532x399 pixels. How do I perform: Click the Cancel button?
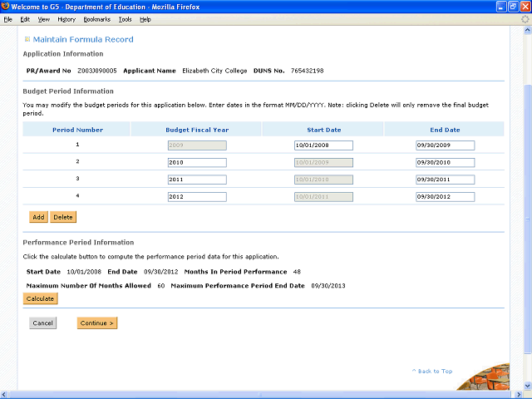pos(43,323)
